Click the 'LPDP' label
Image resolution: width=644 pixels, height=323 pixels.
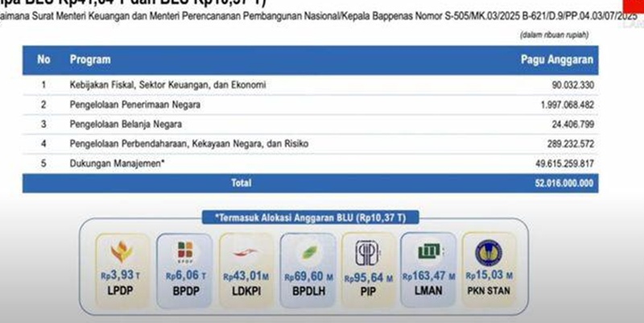coord(120,291)
